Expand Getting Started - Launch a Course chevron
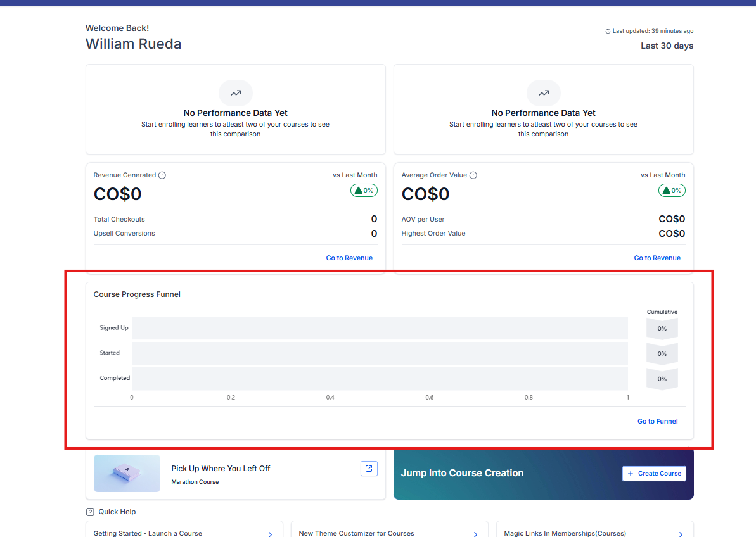Viewport: 756px width, 537px height. [x=270, y=534]
